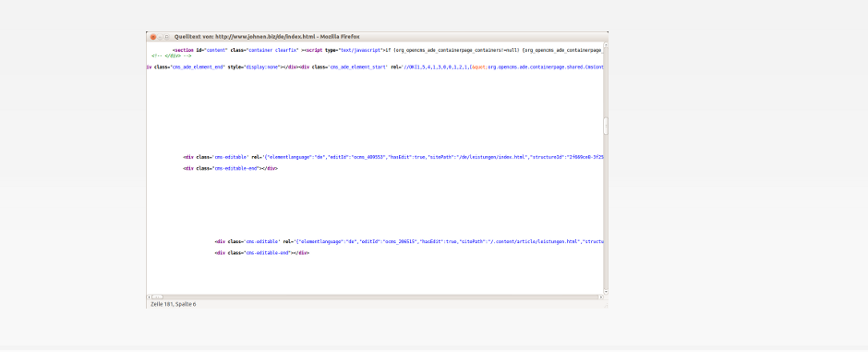Click the horizontal scrollbar right arrow

point(601,297)
